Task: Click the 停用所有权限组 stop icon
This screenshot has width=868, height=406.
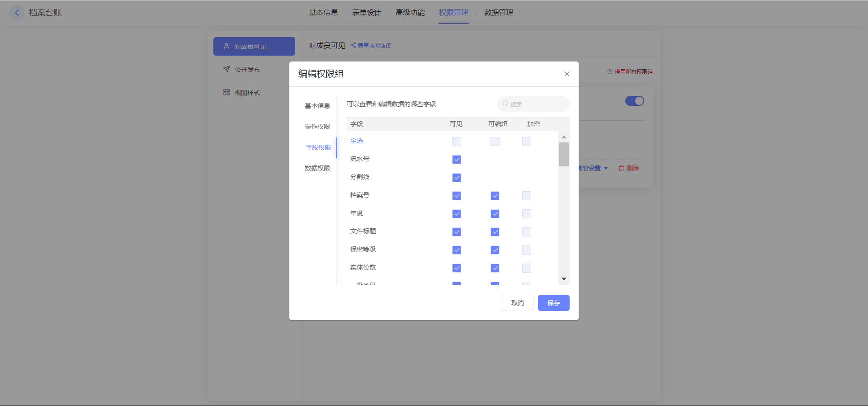Action: [610, 72]
